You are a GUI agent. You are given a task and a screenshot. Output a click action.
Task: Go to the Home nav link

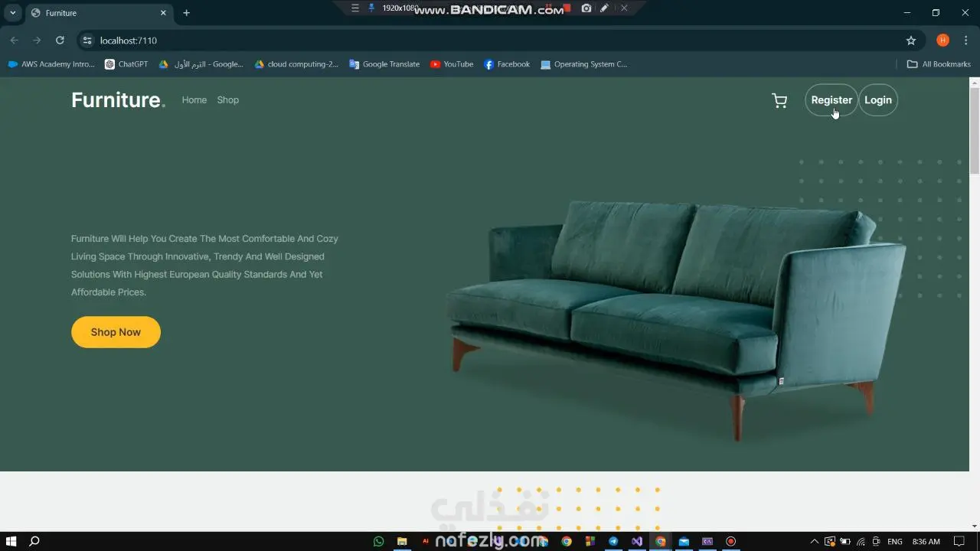point(194,100)
